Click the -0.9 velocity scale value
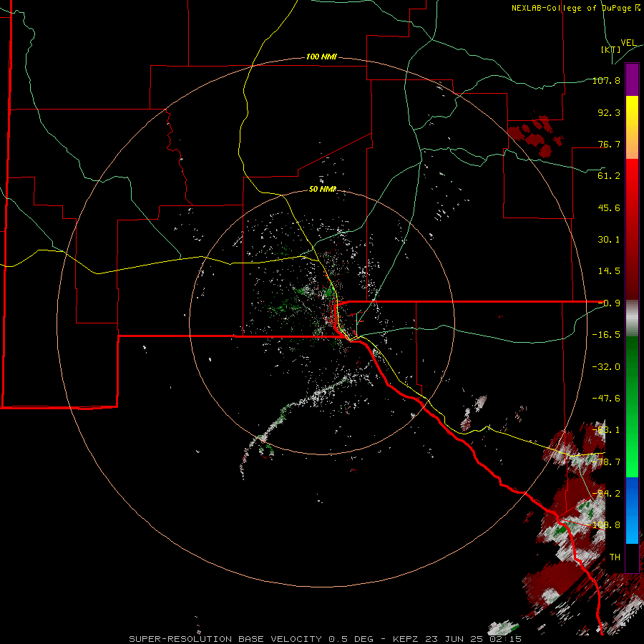The height and width of the screenshot is (644, 644). click(609, 303)
